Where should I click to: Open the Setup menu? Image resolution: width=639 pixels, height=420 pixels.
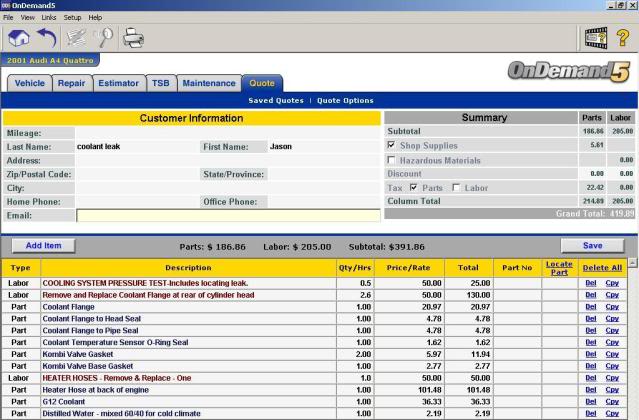click(x=72, y=18)
